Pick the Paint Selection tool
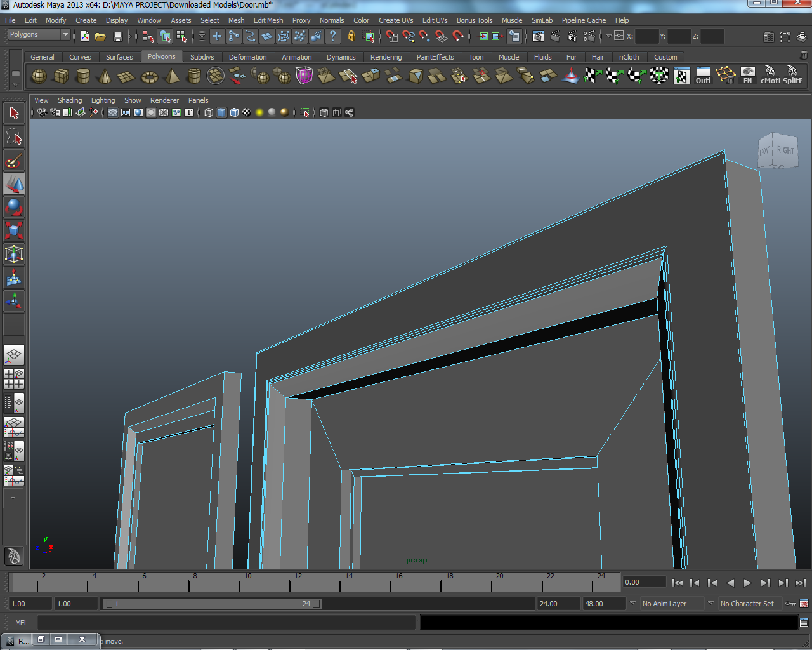Screen dimensions: 812x650 [x=14, y=161]
